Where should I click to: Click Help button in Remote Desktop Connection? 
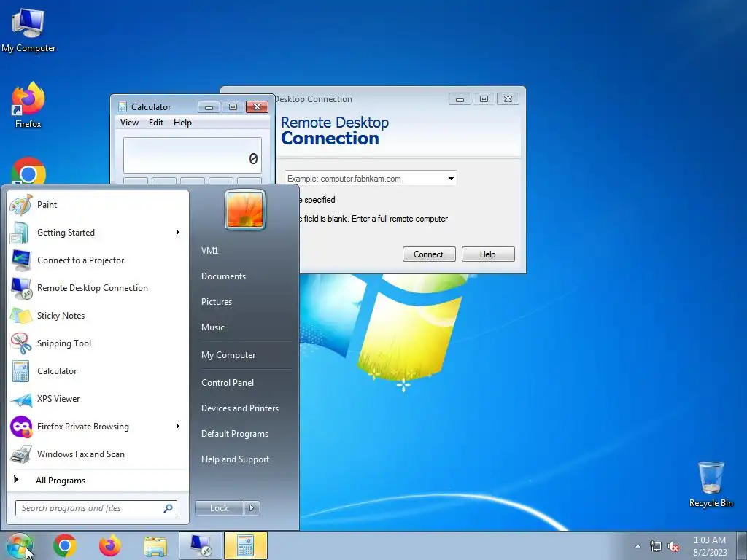point(488,254)
